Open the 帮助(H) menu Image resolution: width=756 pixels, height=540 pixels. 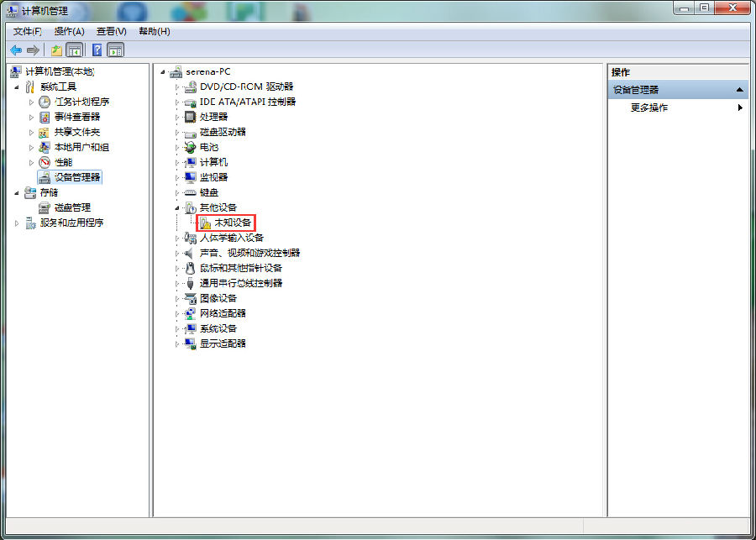155,32
